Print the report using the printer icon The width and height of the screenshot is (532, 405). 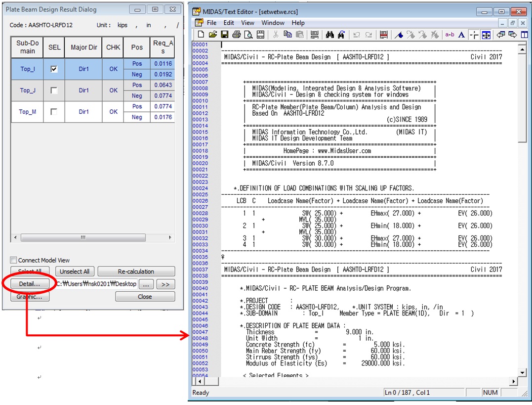(237, 35)
